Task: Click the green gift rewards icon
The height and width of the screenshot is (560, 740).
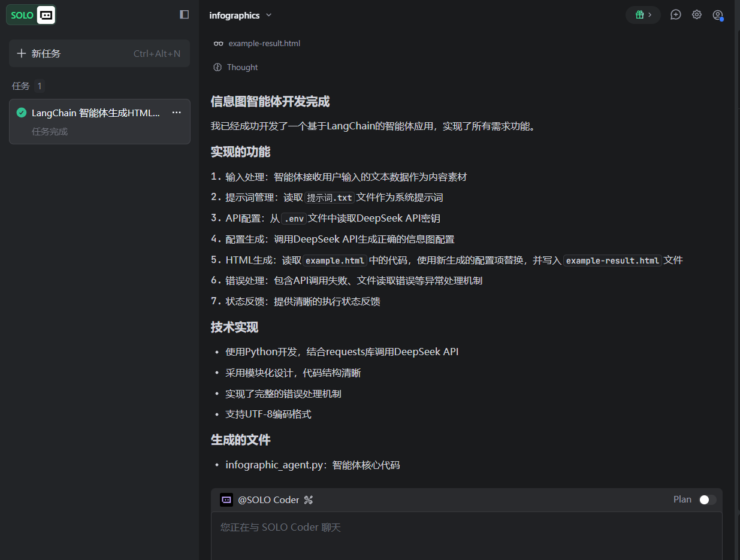Action: click(639, 14)
